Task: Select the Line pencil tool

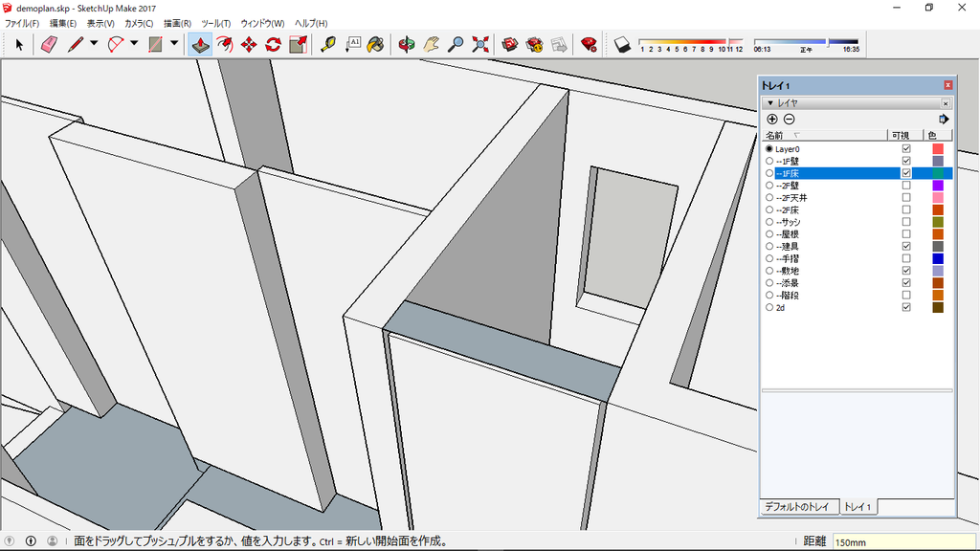Action: [76, 44]
